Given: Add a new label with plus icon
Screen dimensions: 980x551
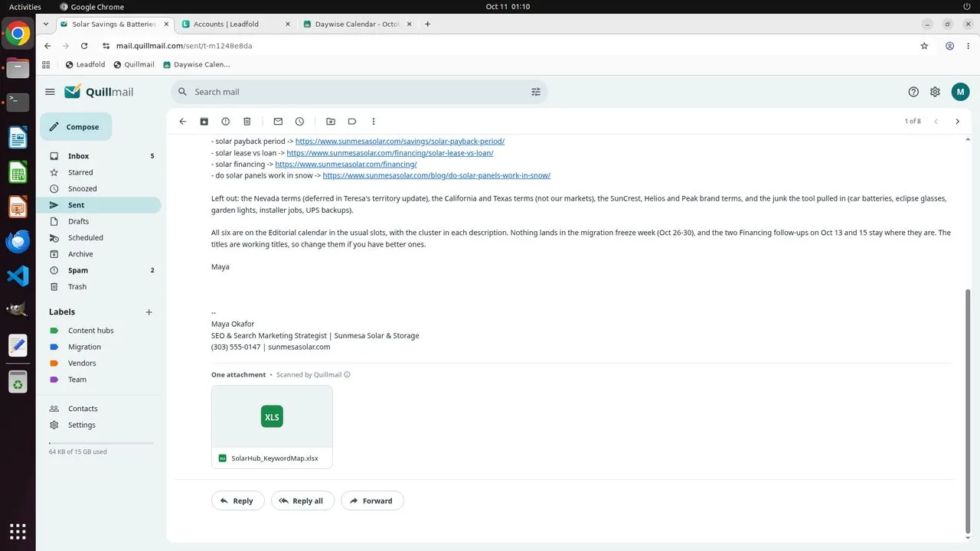Looking at the screenshot, I should click(149, 312).
